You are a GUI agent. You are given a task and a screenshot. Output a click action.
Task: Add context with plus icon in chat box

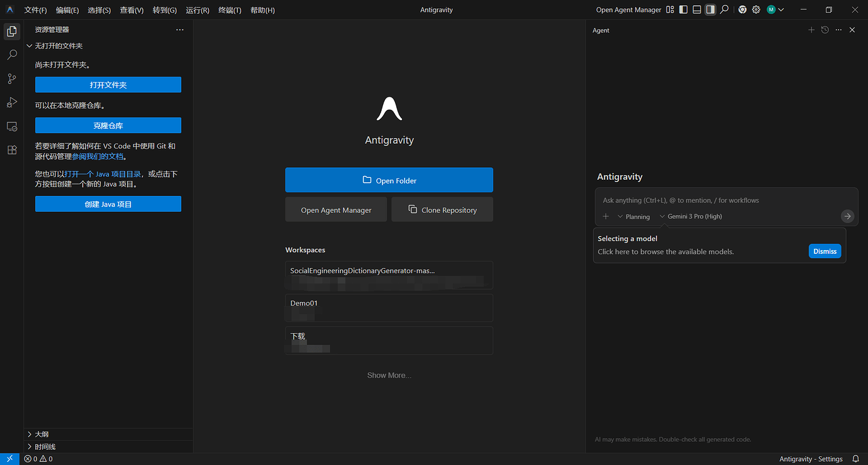(606, 216)
